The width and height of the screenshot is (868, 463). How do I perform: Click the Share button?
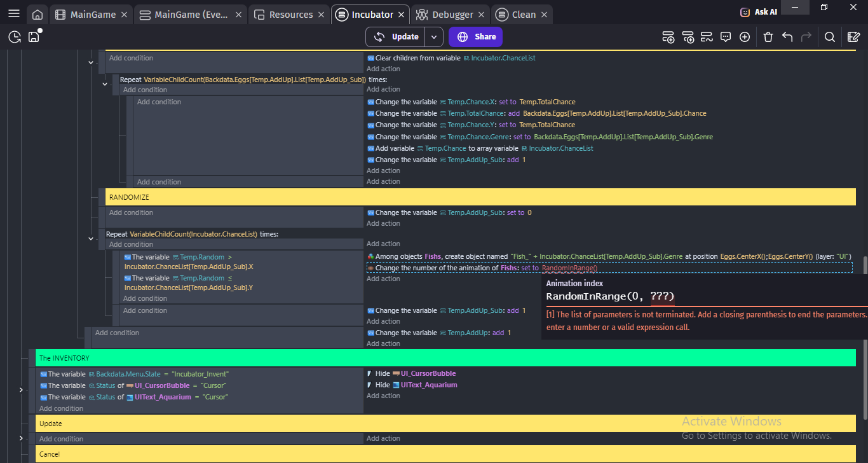coord(476,37)
